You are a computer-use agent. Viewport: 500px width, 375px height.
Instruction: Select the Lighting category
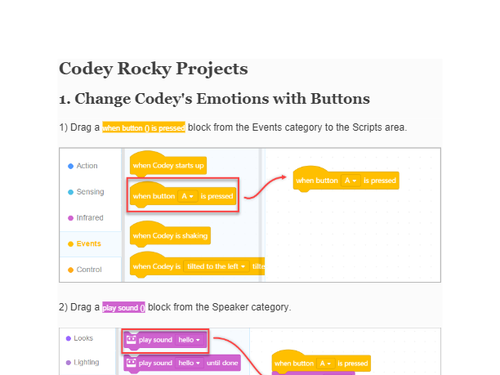(82, 362)
